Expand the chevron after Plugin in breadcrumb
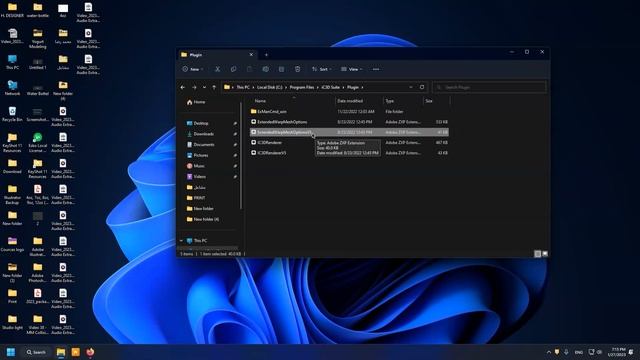 pyautogui.click(x=362, y=87)
